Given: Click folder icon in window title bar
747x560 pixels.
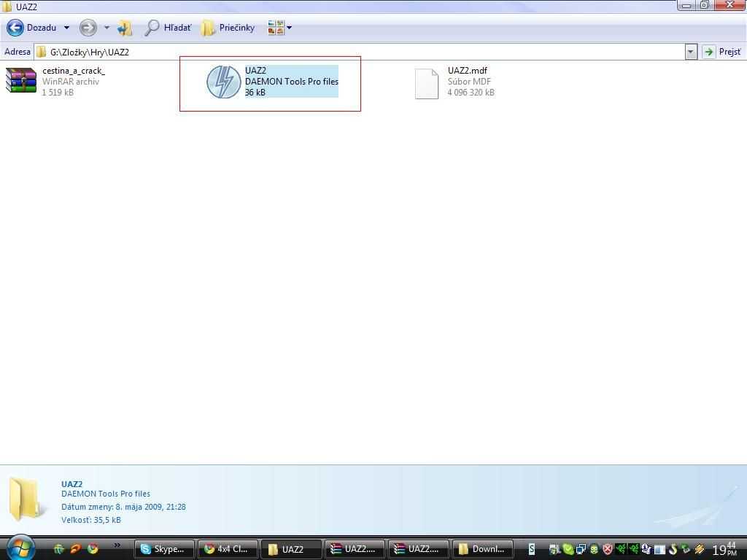Looking at the screenshot, I should click(x=7, y=6).
